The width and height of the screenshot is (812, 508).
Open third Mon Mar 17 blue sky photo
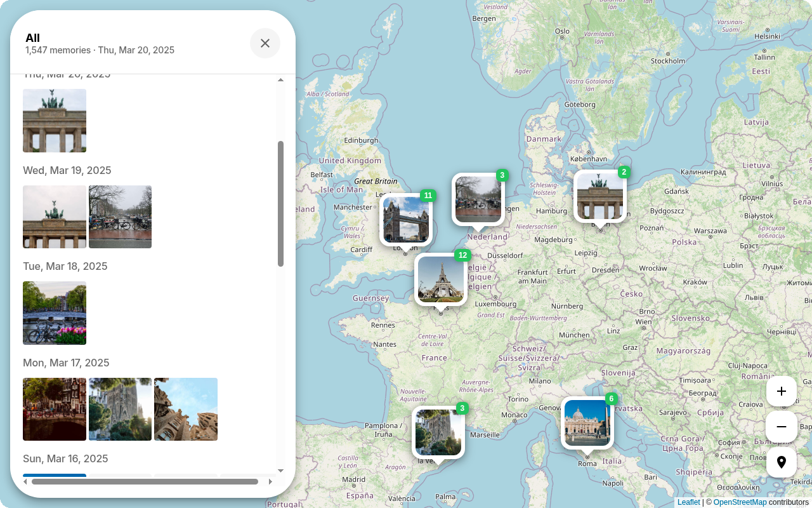pos(186,409)
